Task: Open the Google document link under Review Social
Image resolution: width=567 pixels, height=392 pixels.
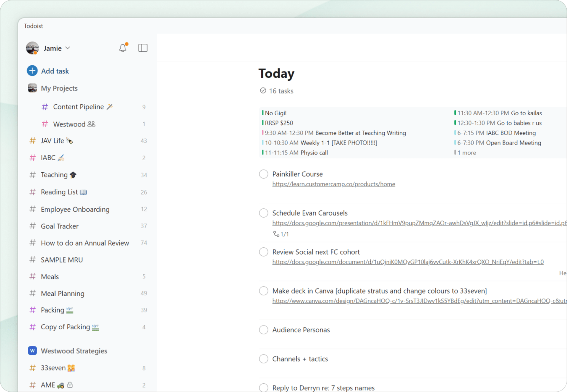Action: [408, 262]
